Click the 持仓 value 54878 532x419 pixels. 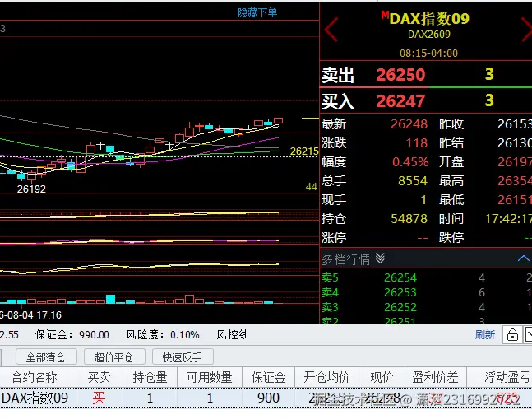coord(409,219)
